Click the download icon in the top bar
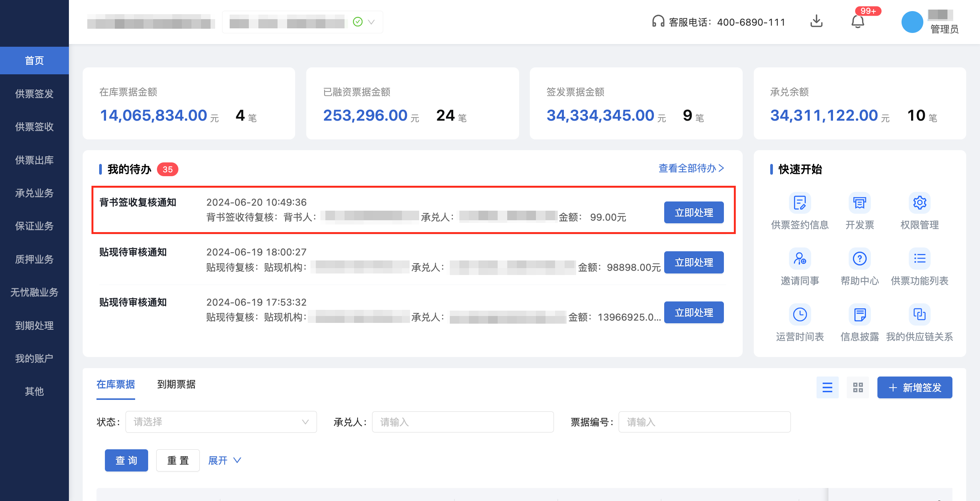 click(x=817, y=21)
